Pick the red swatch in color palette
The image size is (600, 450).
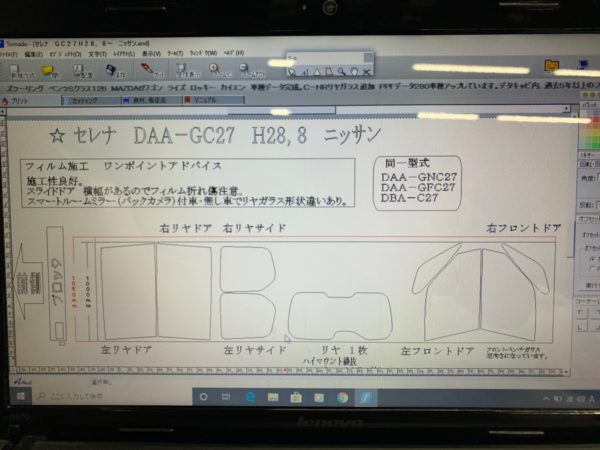[x=596, y=120]
